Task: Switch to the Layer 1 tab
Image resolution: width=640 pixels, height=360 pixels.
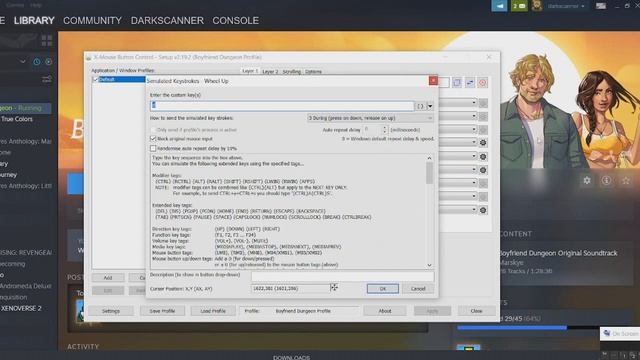Action: tap(250, 71)
